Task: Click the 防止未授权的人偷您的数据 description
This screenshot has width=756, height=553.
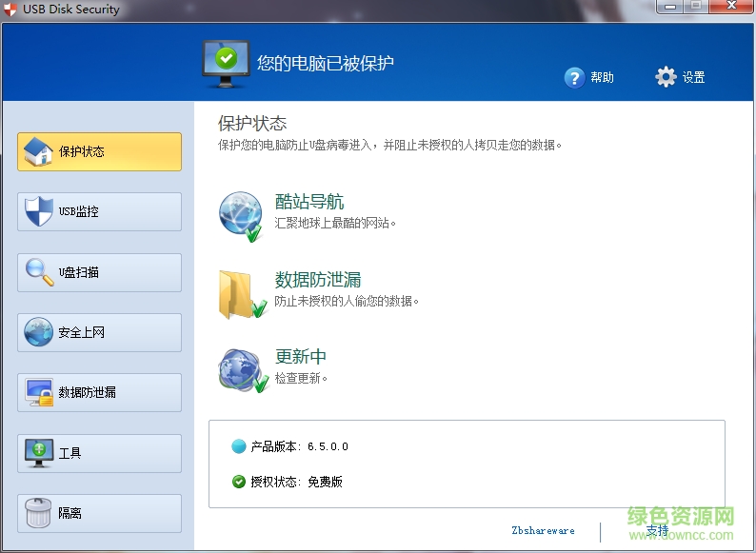Action: (347, 302)
